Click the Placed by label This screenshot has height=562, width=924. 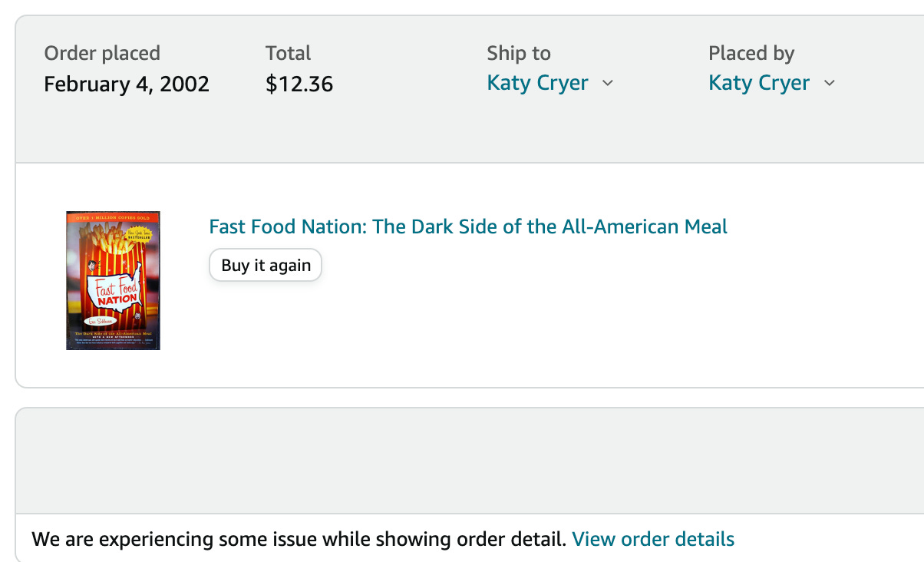[x=751, y=53]
